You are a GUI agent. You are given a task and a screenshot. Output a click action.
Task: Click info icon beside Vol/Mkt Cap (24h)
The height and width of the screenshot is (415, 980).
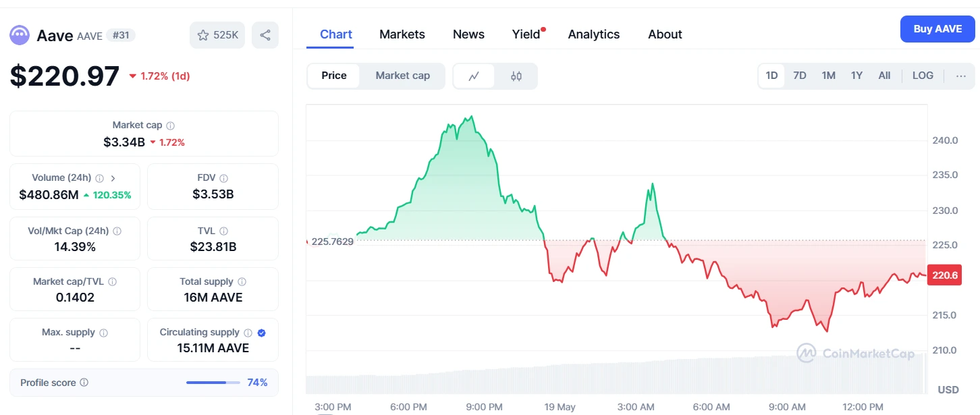[117, 231]
